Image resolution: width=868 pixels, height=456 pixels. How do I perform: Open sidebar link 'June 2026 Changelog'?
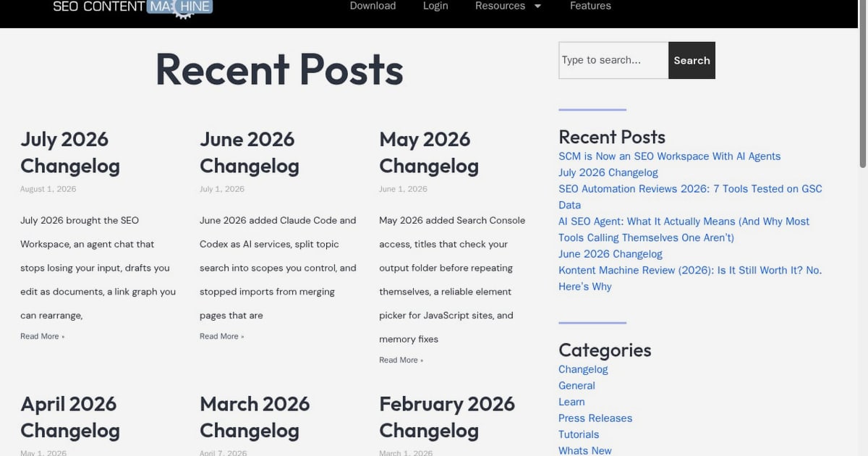(x=610, y=254)
